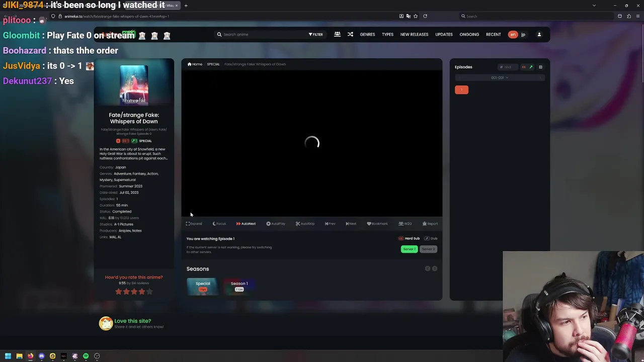Open the UPDATES page
Screen dimensions: 644x362
[x=444, y=34]
